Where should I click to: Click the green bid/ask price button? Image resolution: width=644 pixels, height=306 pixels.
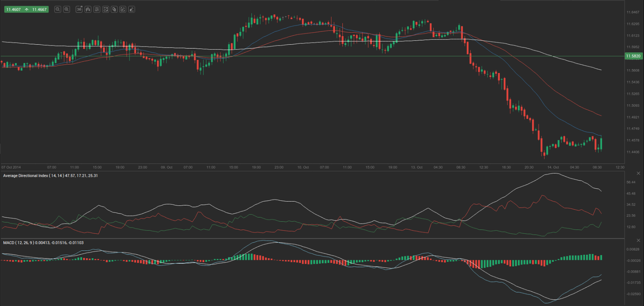point(26,9)
